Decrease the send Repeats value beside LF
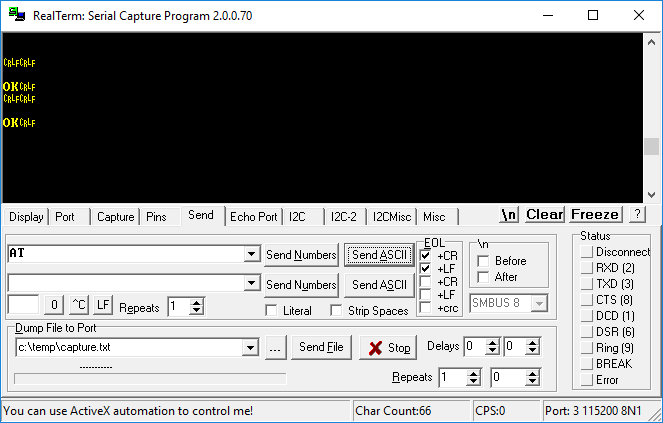This screenshot has width=663, height=423. pyautogui.click(x=196, y=310)
